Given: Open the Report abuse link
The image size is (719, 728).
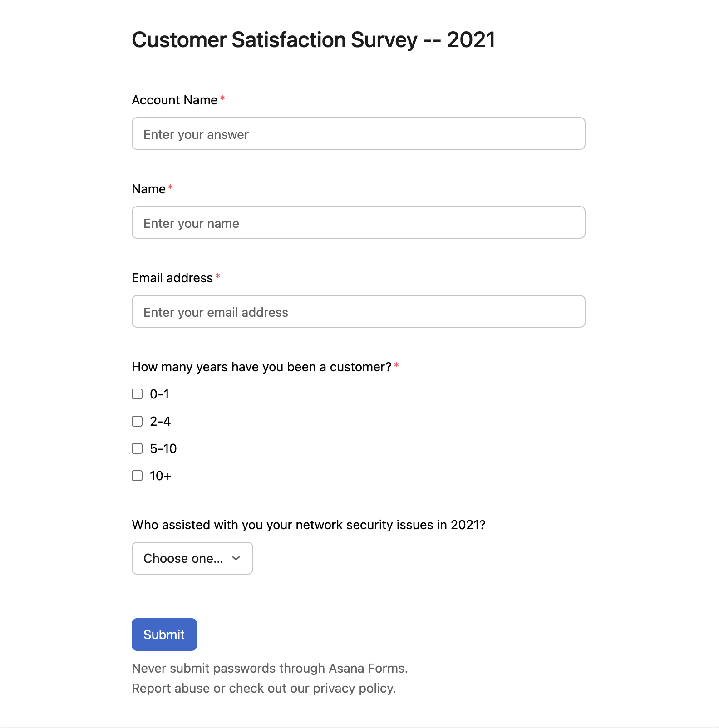Looking at the screenshot, I should point(171,688).
